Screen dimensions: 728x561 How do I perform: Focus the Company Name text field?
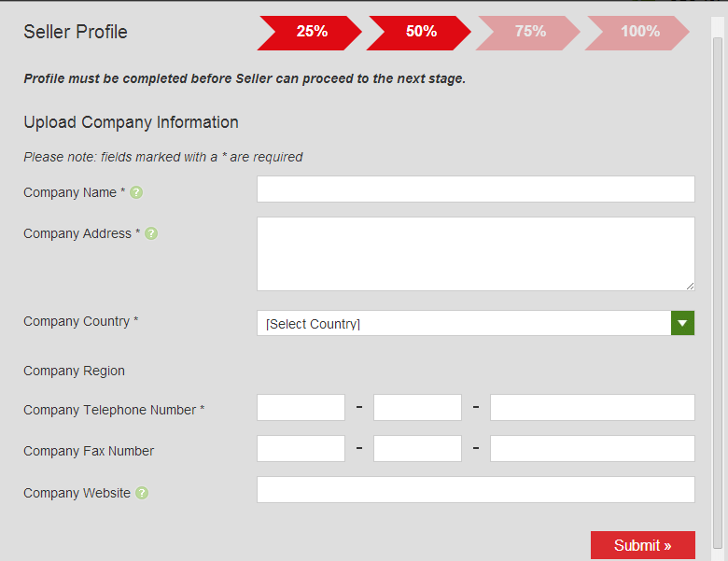coord(475,189)
